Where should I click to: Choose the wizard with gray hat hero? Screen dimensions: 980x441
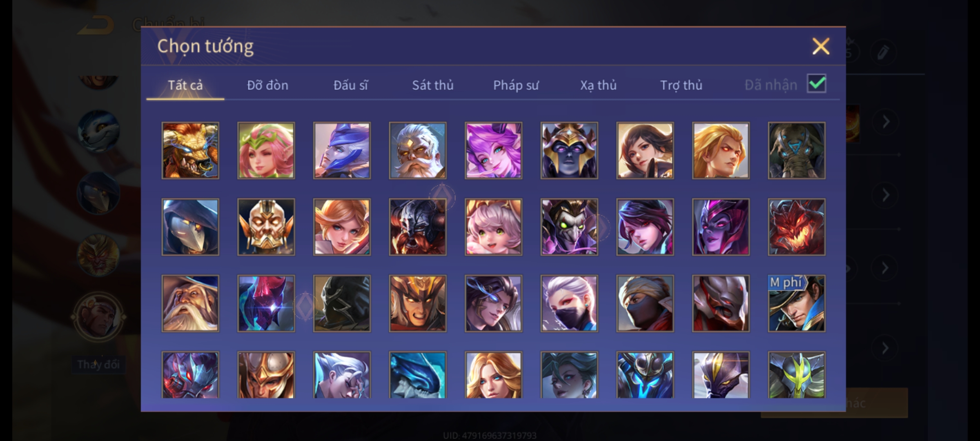[190, 303]
